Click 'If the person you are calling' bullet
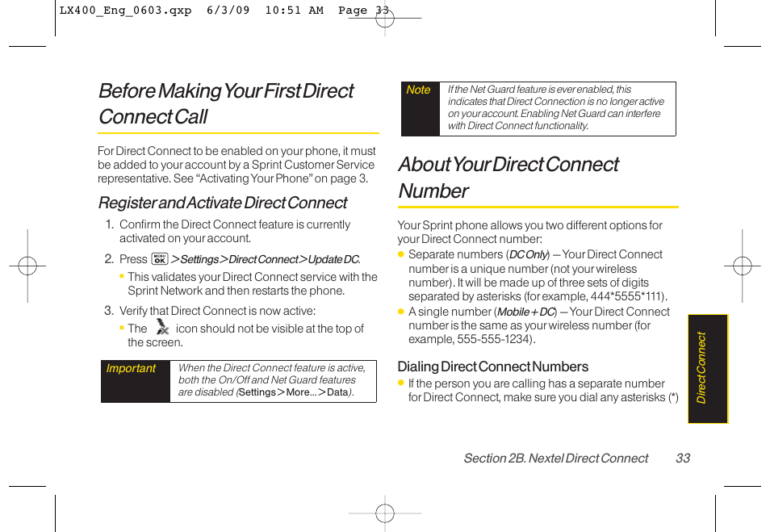770x532 pixels. pyautogui.click(x=543, y=391)
